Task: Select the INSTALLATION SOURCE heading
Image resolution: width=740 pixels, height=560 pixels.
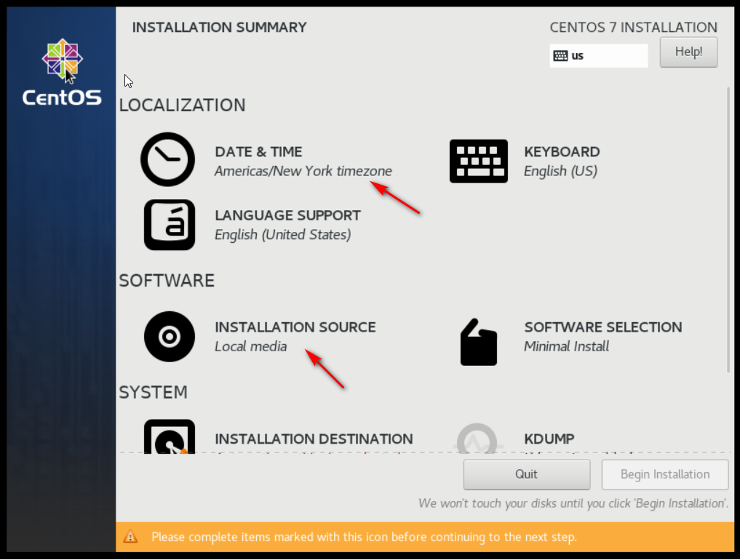Action: pos(295,327)
